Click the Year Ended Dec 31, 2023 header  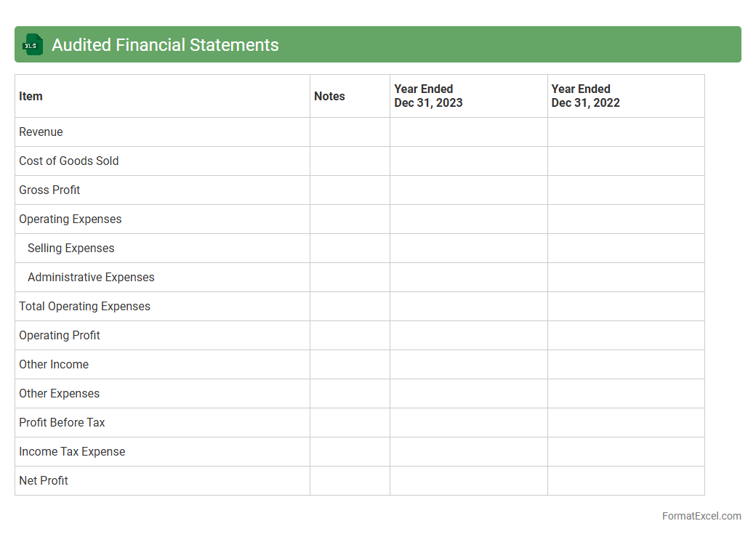pos(428,96)
